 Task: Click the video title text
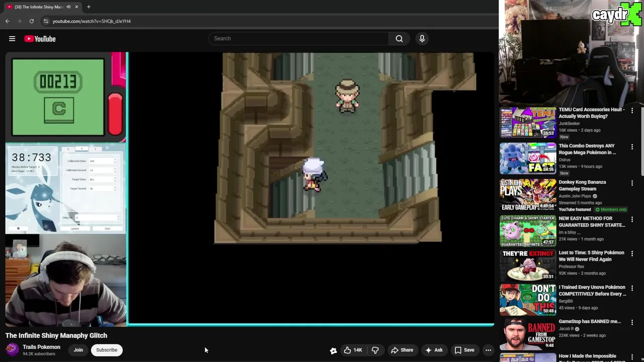[x=56, y=335]
